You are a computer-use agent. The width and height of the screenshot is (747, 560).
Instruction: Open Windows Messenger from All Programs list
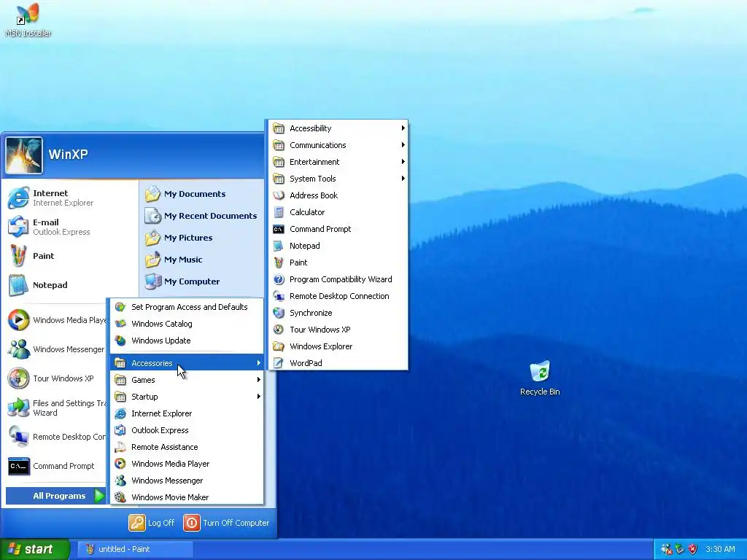coord(187,481)
